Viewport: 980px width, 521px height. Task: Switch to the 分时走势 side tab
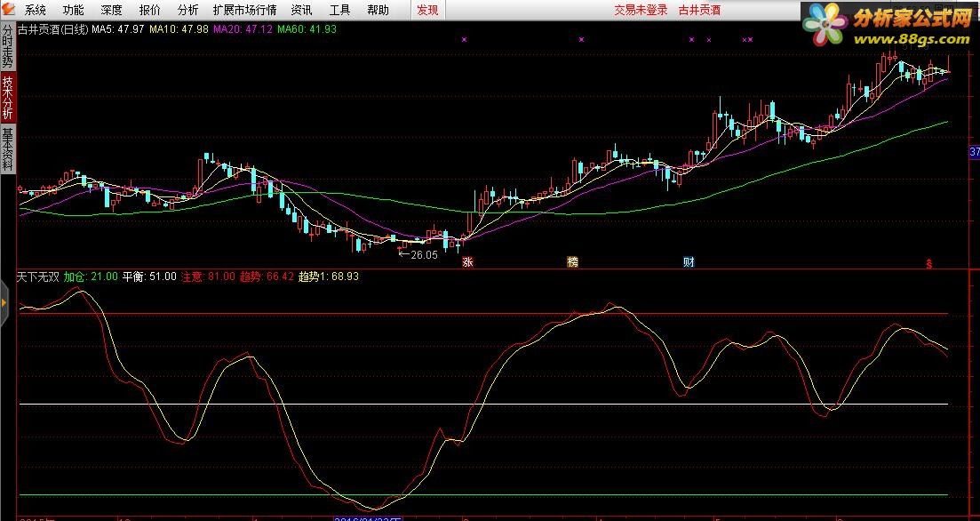point(7,46)
